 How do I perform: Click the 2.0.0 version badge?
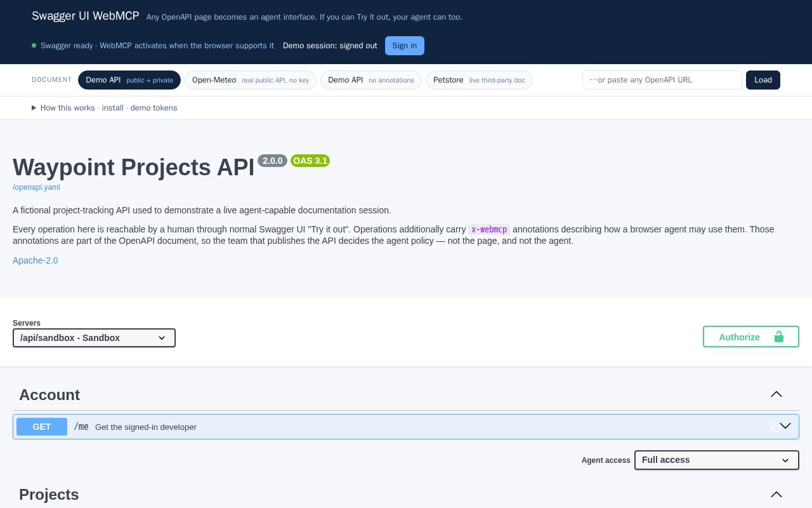[x=272, y=161]
